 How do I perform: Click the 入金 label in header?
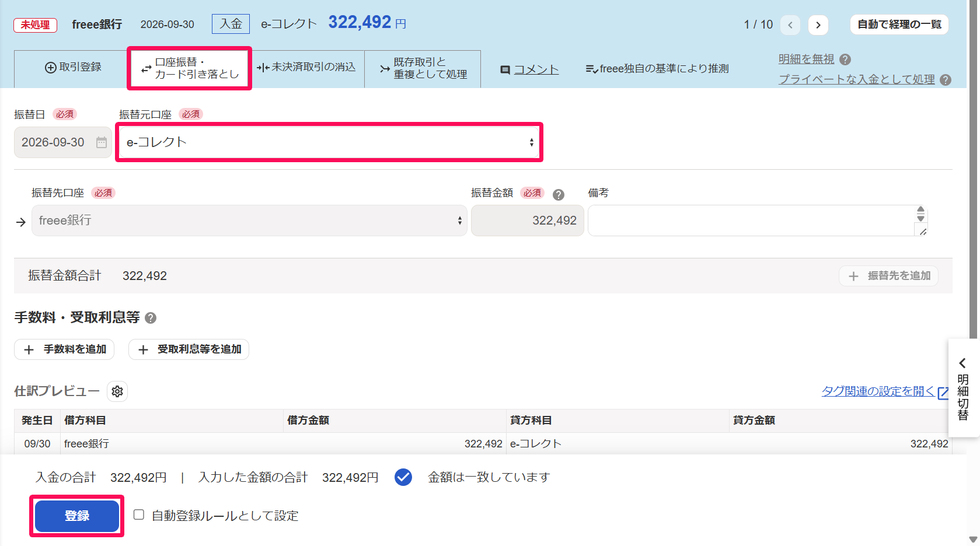tap(231, 24)
